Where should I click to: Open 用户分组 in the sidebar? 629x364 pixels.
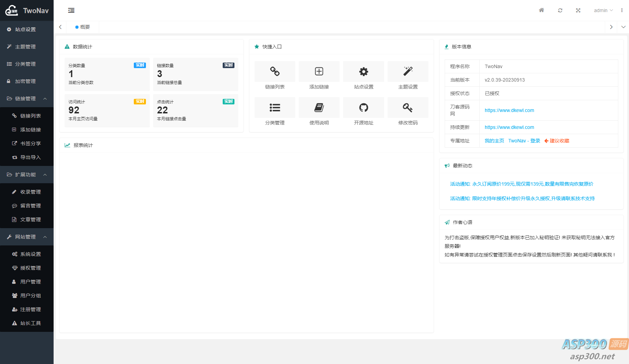[x=27, y=296]
